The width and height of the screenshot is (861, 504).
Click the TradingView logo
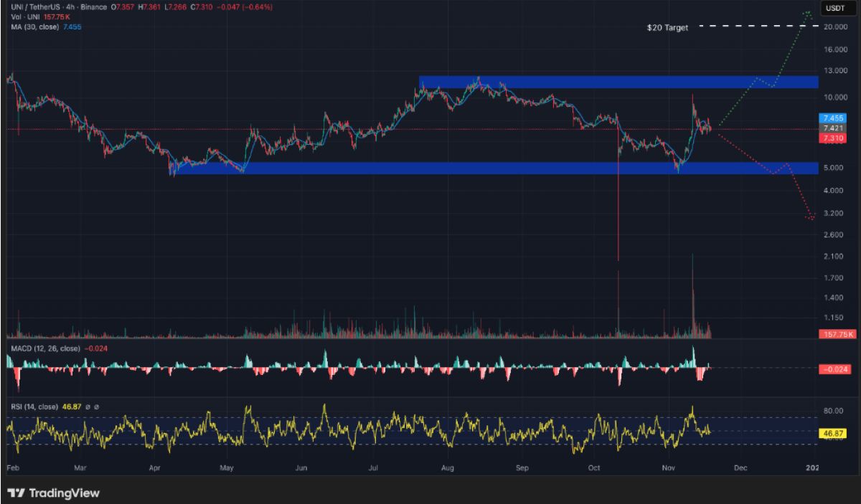point(53,493)
